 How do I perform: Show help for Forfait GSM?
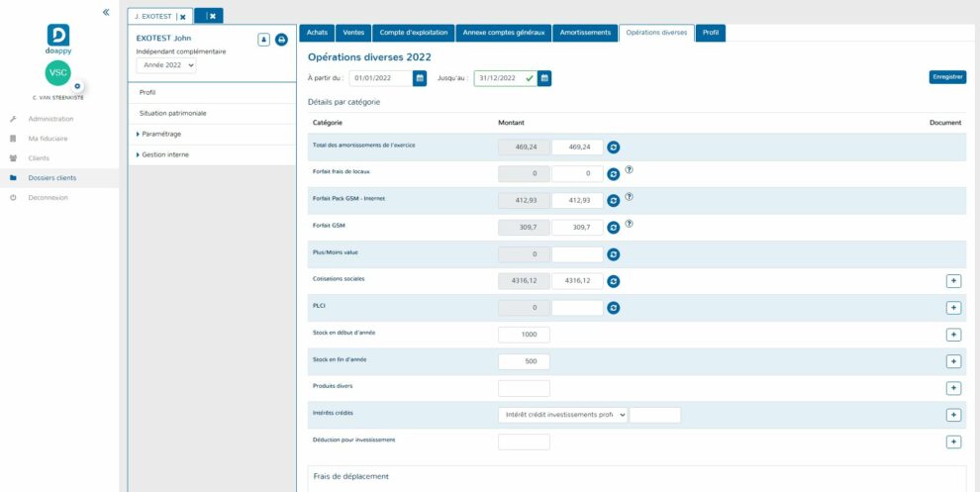tap(630, 224)
